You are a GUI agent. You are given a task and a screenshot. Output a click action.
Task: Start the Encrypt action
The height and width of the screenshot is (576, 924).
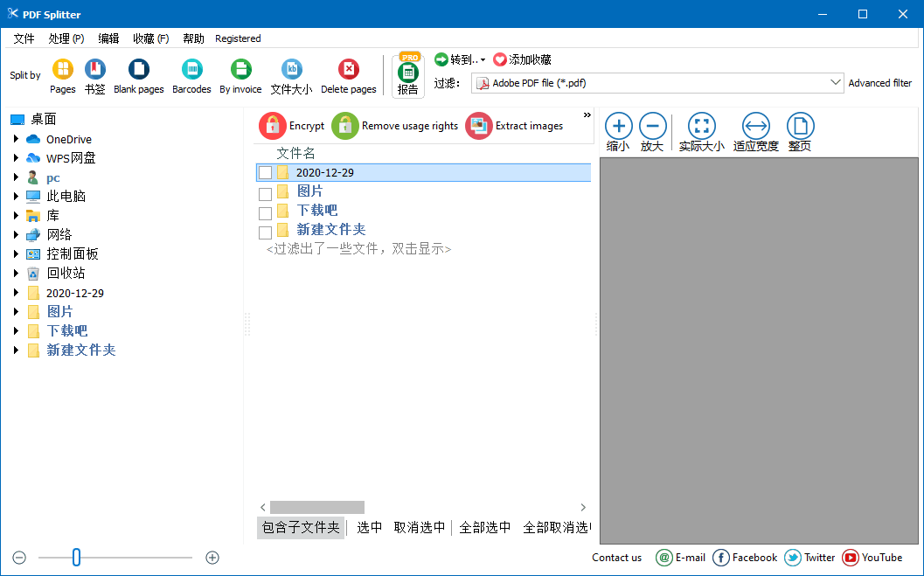pos(292,126)
